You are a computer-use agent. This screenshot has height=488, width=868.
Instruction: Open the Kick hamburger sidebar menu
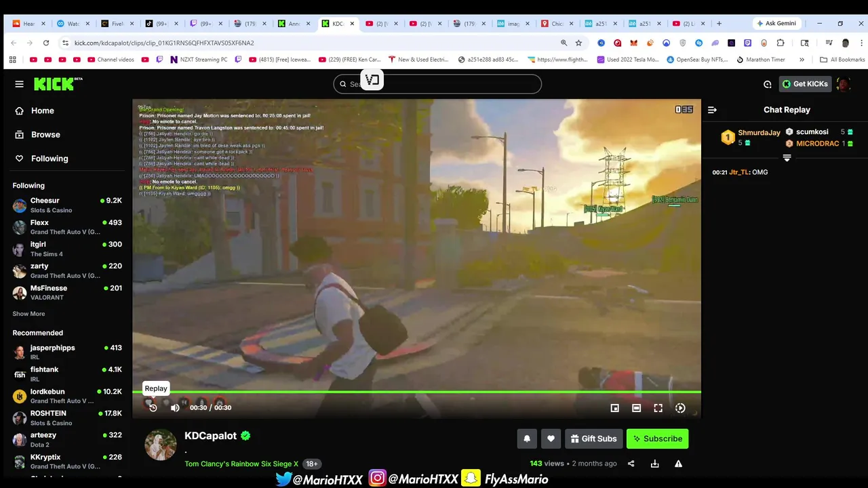(x=19, y=84)
